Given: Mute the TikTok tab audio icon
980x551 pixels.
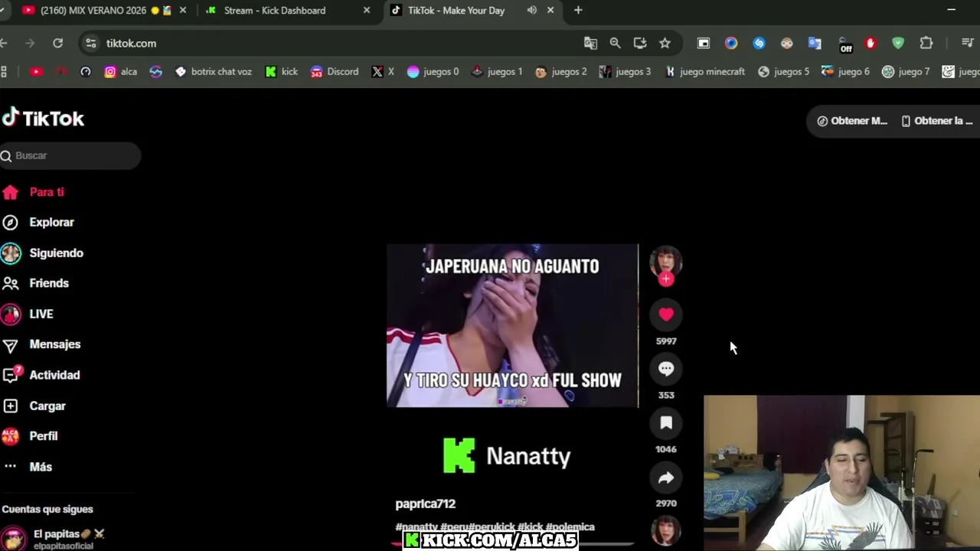Looking at the screenshot, I should pyautogui.click(x=532, y=10).
